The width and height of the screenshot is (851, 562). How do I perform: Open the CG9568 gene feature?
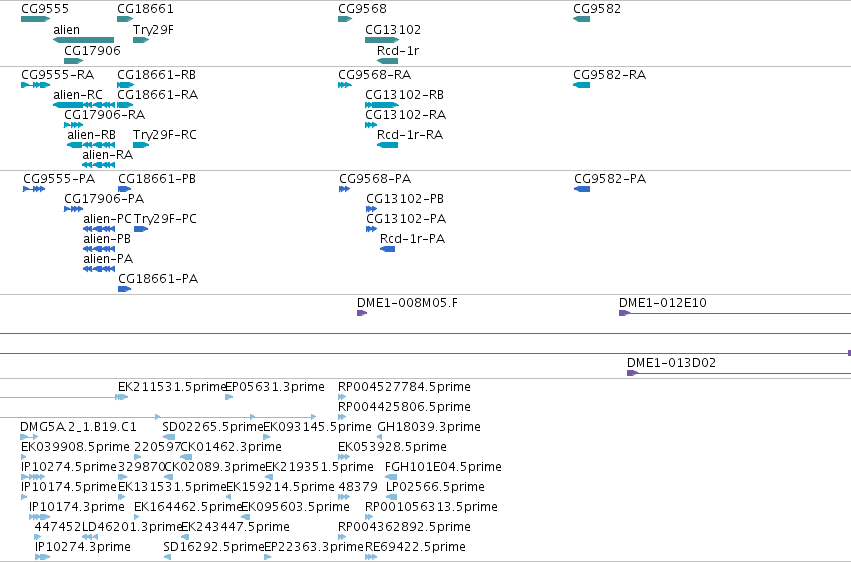pos(345,19)
